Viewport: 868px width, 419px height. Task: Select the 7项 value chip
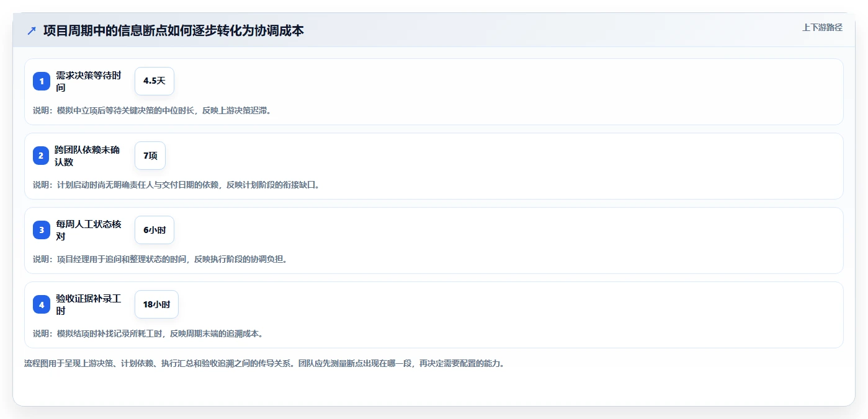150,156
